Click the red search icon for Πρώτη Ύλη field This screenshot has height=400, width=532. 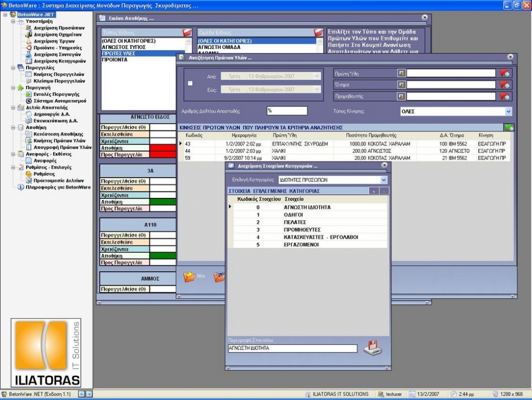(x=504, y=73)
